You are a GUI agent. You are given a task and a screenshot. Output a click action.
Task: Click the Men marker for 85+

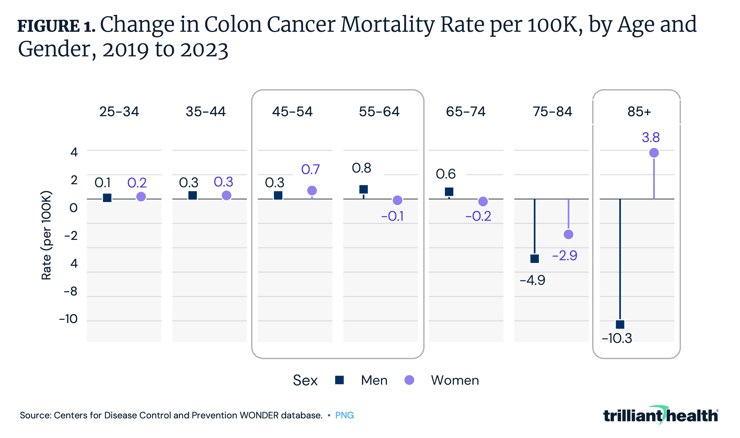[620, 324]
